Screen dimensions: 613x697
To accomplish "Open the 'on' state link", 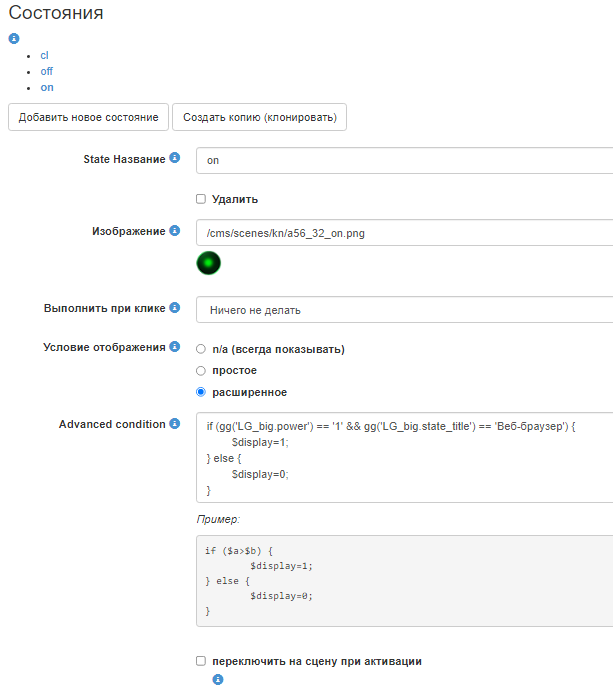I will (x=46, y=87).
